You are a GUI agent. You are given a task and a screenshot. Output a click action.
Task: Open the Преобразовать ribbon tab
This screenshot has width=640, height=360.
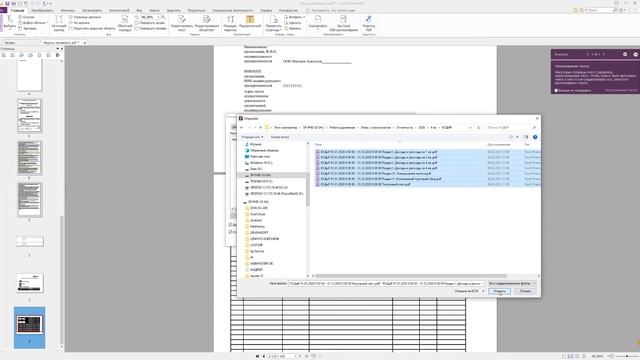(42, 10)
